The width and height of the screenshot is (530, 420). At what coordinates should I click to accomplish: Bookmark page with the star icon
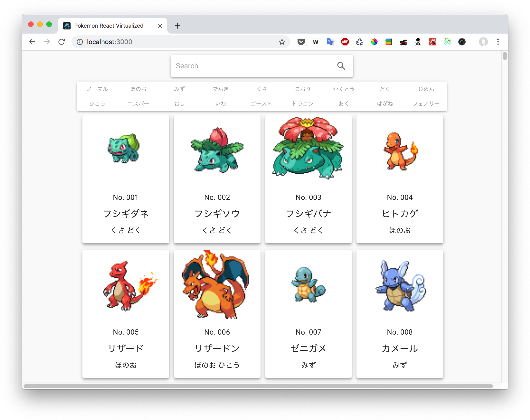(282, 42)
